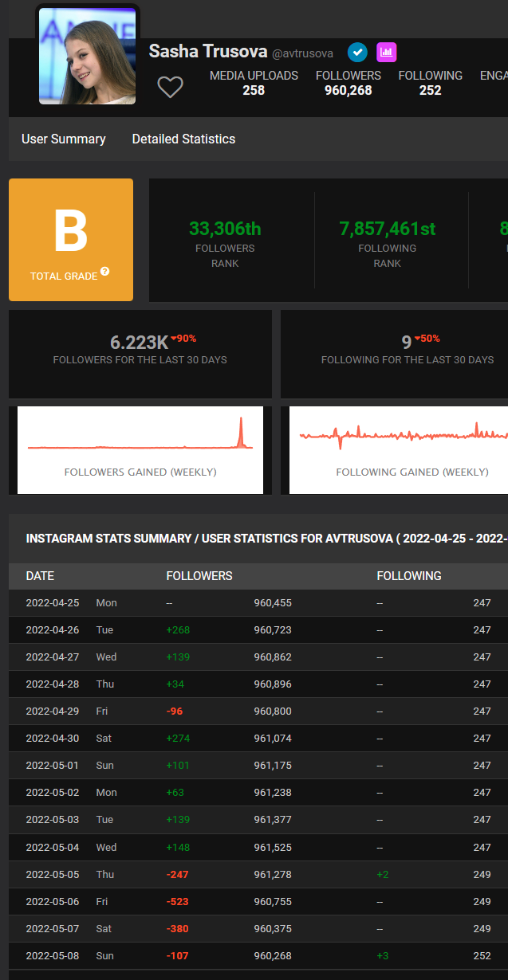This screenshot has width=508, height=980.
Task: Click the Sasha Trusova name heading
Action: coord(207,52)
